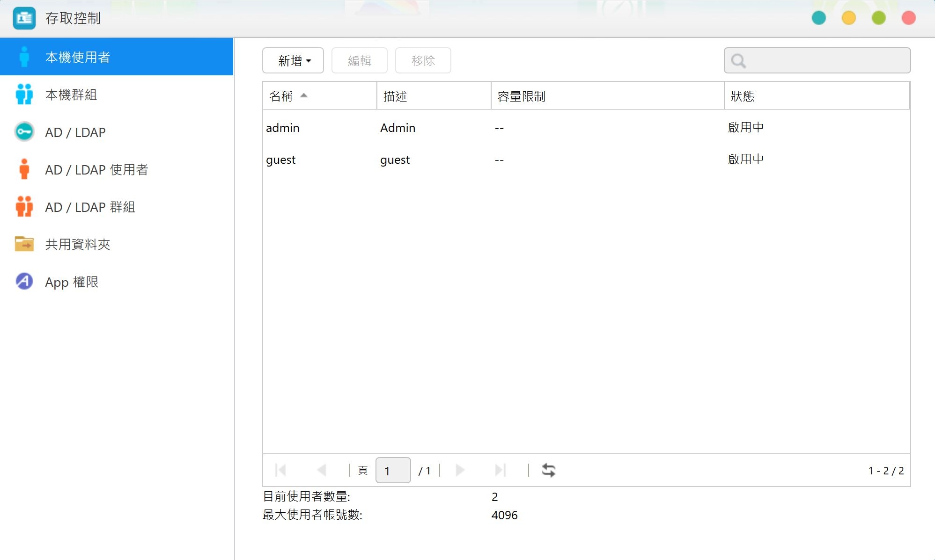Click the page number input box
The image size is (935, 560).
click(393, 470)
